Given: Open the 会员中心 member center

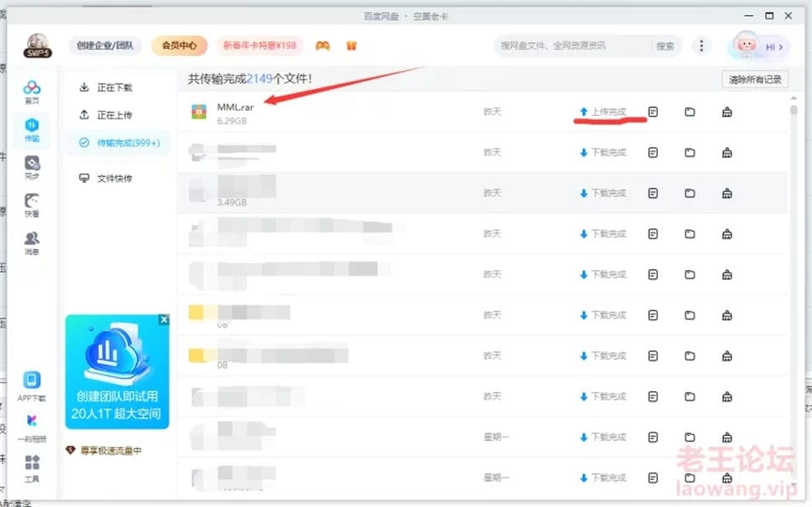Looking at the screenshot, I should tap(179, 46).
